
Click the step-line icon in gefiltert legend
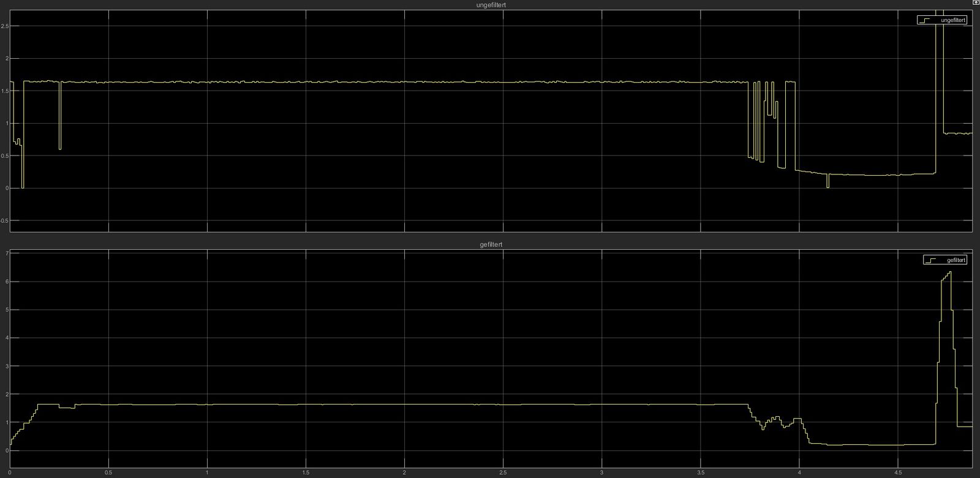coord(931,260)
